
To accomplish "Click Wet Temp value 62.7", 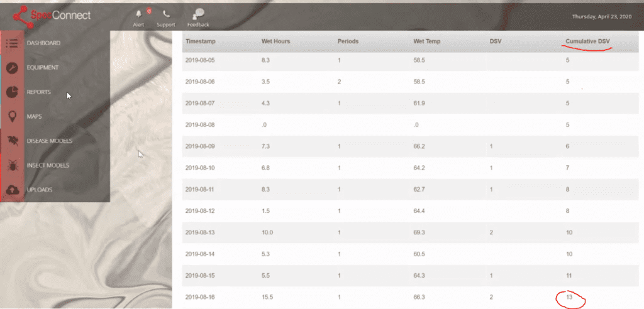I will pos(419,189).
